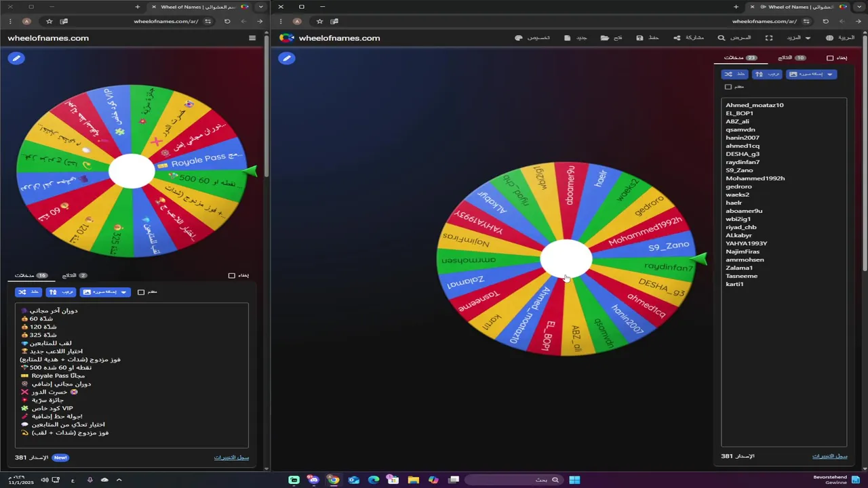Click the Royale Pass entry in the left list
The height and width of the screenshot is (488, 868).
(x=53, y=375)
